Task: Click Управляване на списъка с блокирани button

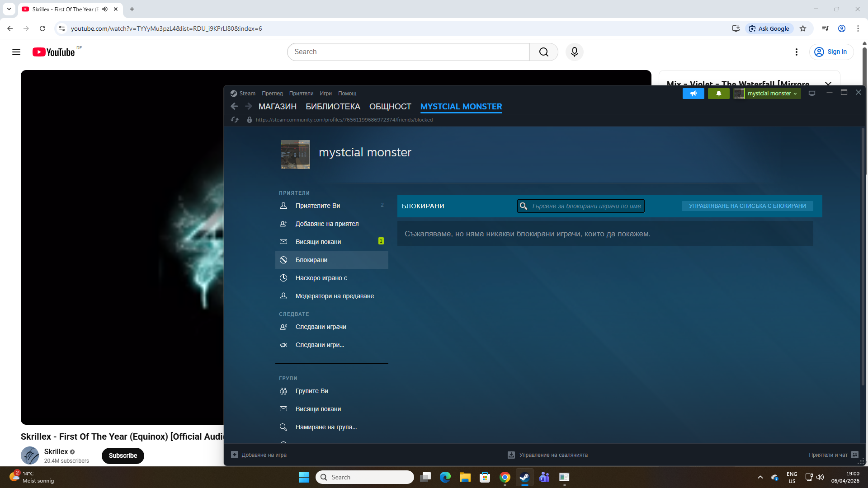Action: pyautogui.click(x=747, y=206)
